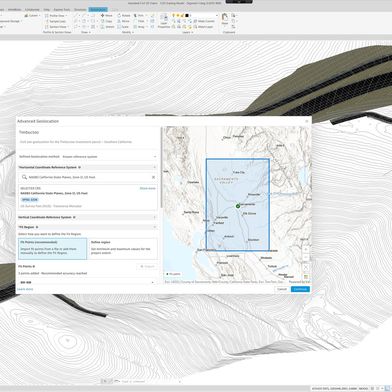Zoom in on the geolocation map

(x=306, y=249)
